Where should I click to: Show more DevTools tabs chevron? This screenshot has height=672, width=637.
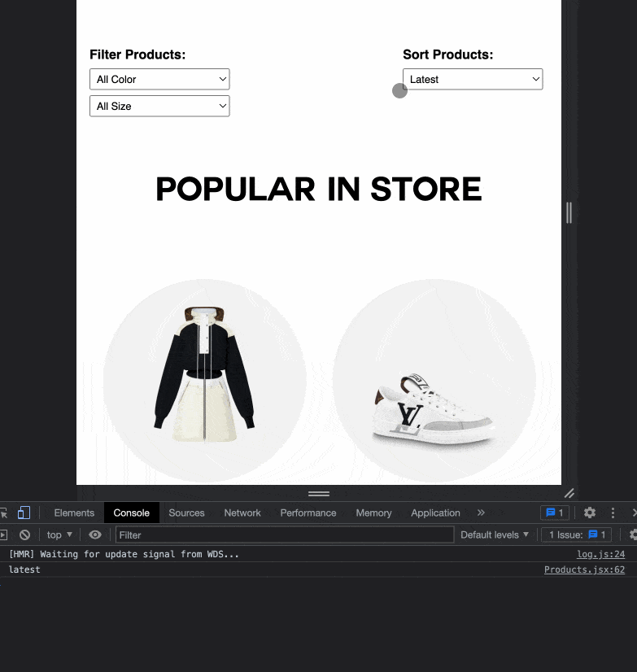click(481, 513)
